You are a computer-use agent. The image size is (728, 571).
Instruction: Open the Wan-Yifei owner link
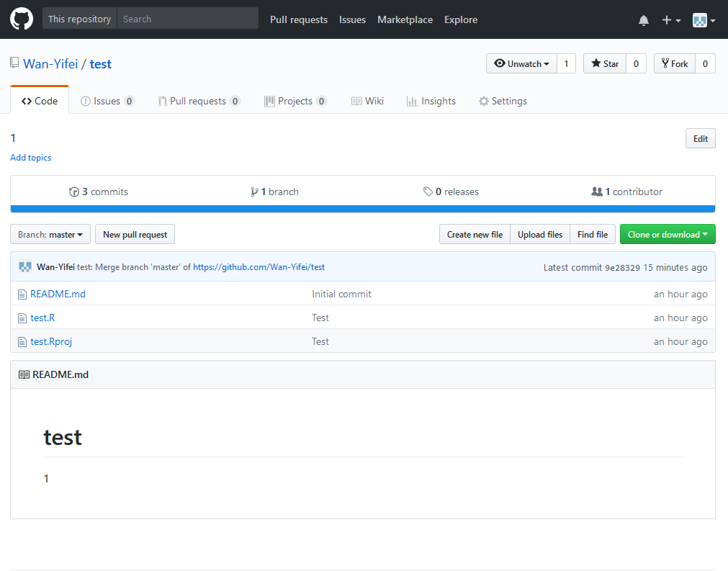pos(50,63)
